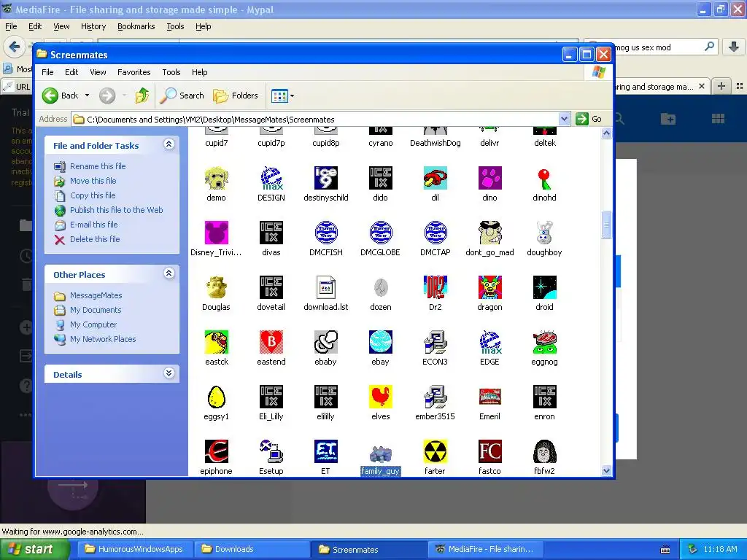Collapse the File and Folder Tasks panel
The image size is (747, 560).
coord(169,144)
